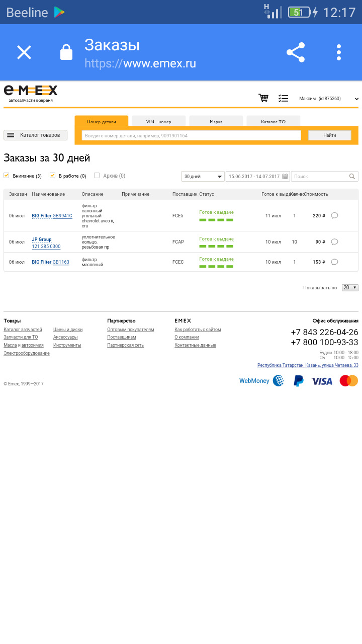The image size is (362, 644).
Task: Open Оптовым покупателям link
Action: [x=131, y=330]
